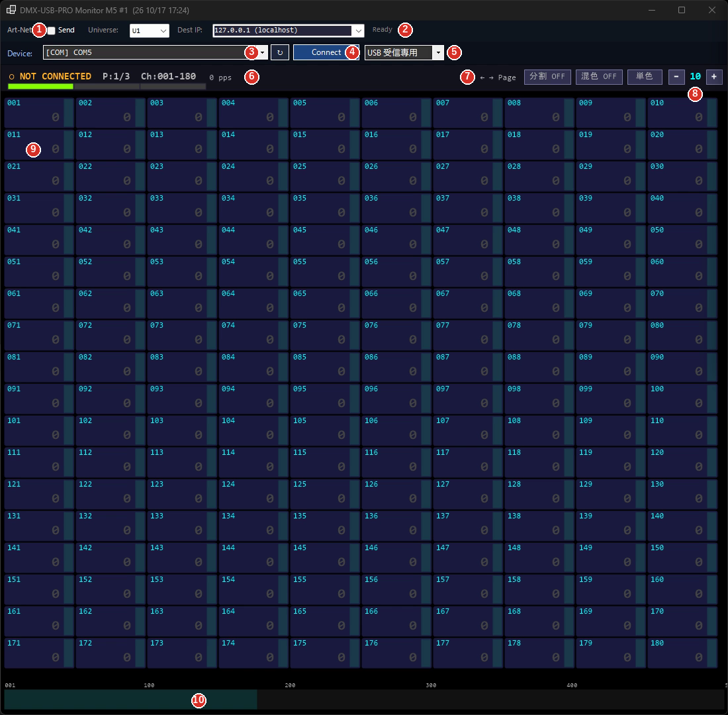Click the P:1/3 page indicator
The height and width of the screenshot is (715, 728).
116,76
